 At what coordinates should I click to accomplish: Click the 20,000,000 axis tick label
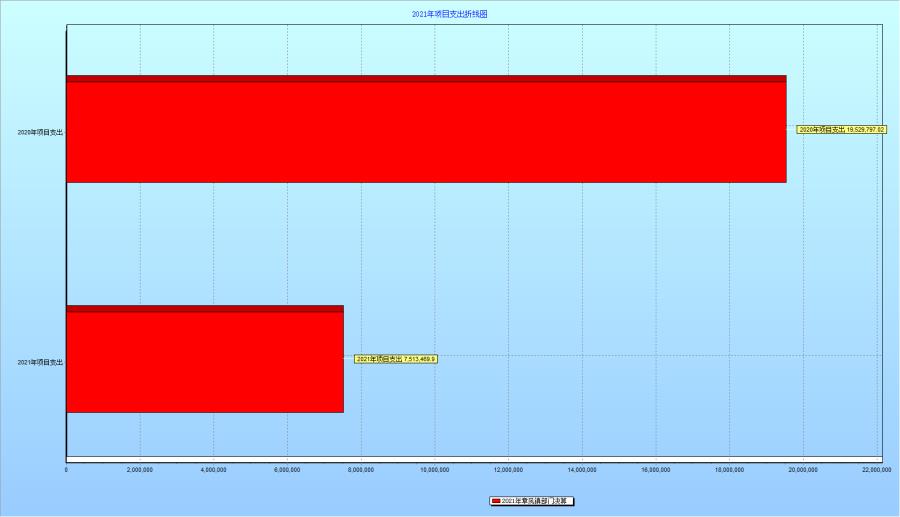[804, 468]
